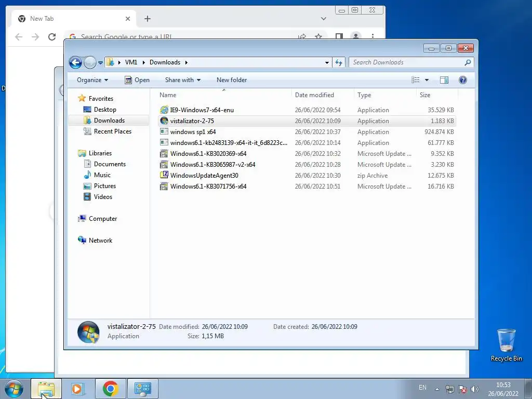Click Windows Explorer taskbar icon

coord(46,389)
